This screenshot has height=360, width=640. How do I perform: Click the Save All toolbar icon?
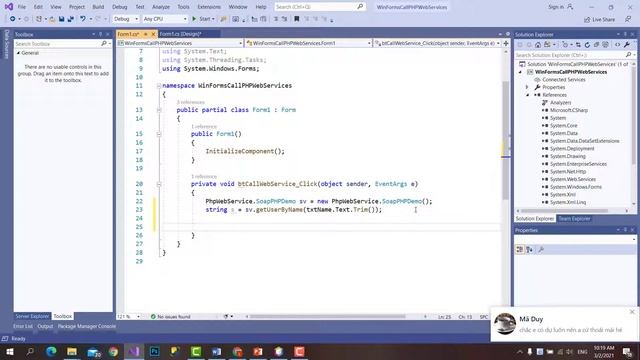(x=71, y=19)
